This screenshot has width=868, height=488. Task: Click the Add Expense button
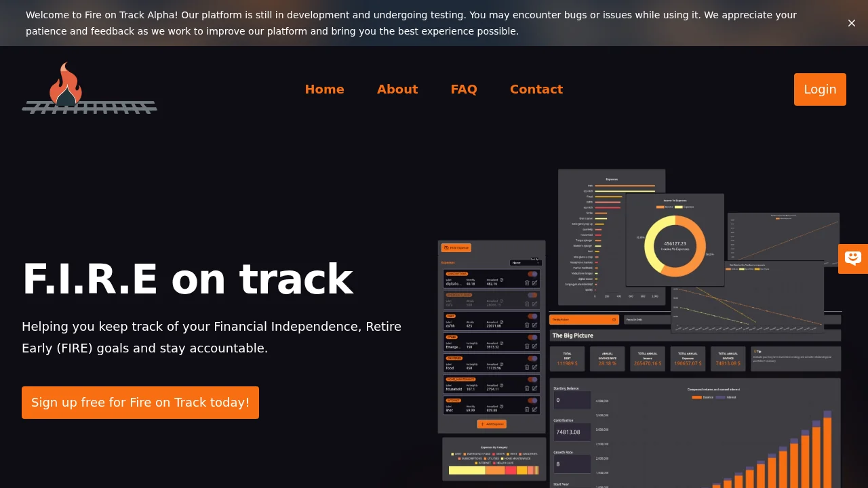click(x=492, y=424)
